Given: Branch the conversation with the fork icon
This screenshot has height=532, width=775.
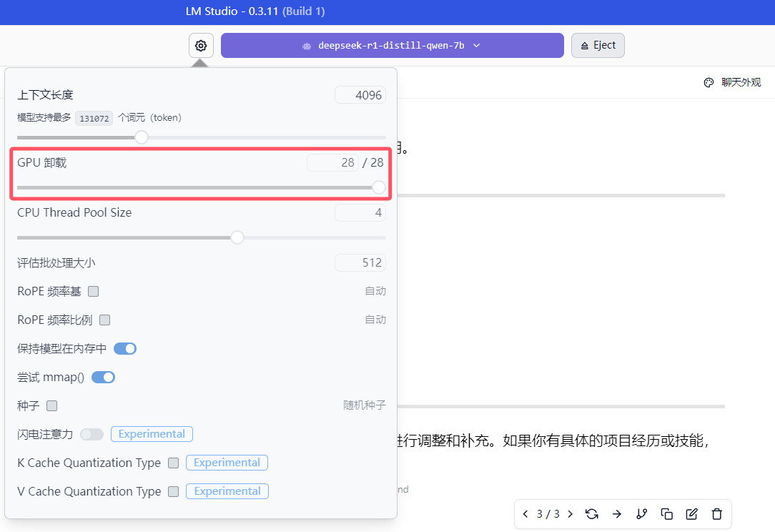Looking at the screenshot, I should click(641, 513).
